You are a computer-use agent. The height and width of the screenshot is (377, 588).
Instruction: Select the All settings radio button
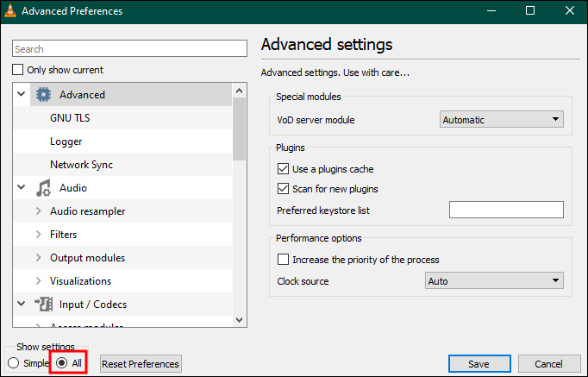coord(61,363)
